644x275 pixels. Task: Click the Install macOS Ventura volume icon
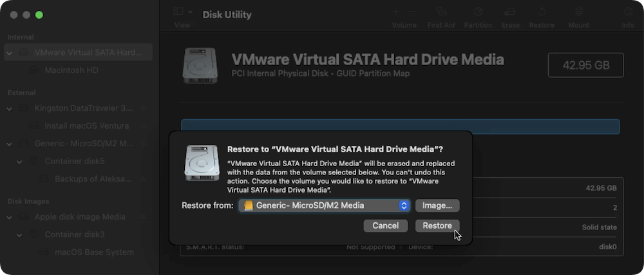(33, 126)
